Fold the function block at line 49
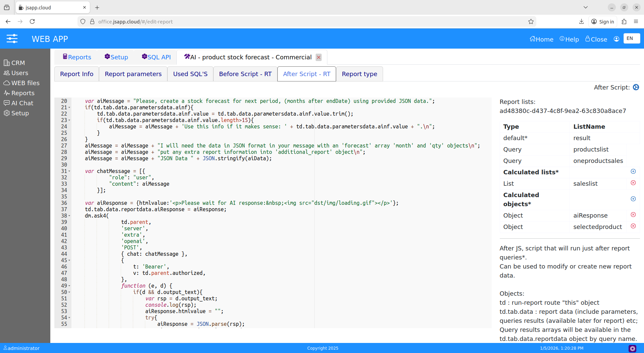This screenshot has width=644, height=353. pos(69,286)
